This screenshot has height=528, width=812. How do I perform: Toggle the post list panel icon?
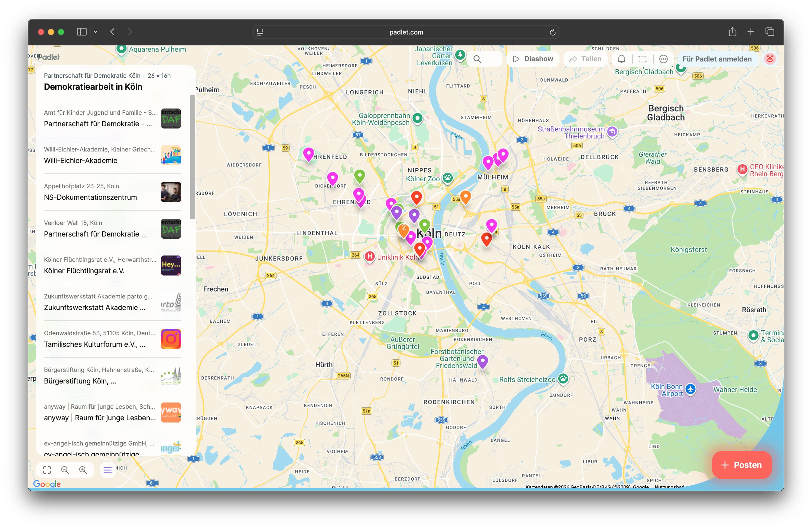pos(108,470)
